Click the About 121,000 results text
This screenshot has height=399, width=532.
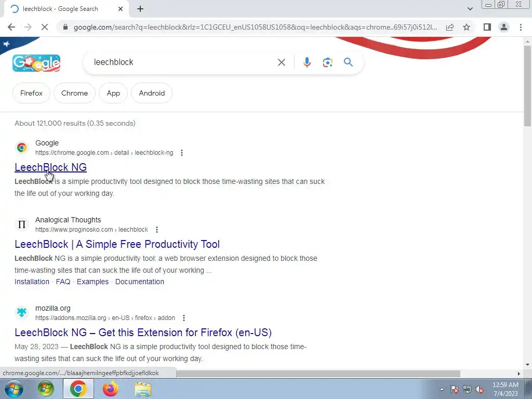tap(75, 123)
